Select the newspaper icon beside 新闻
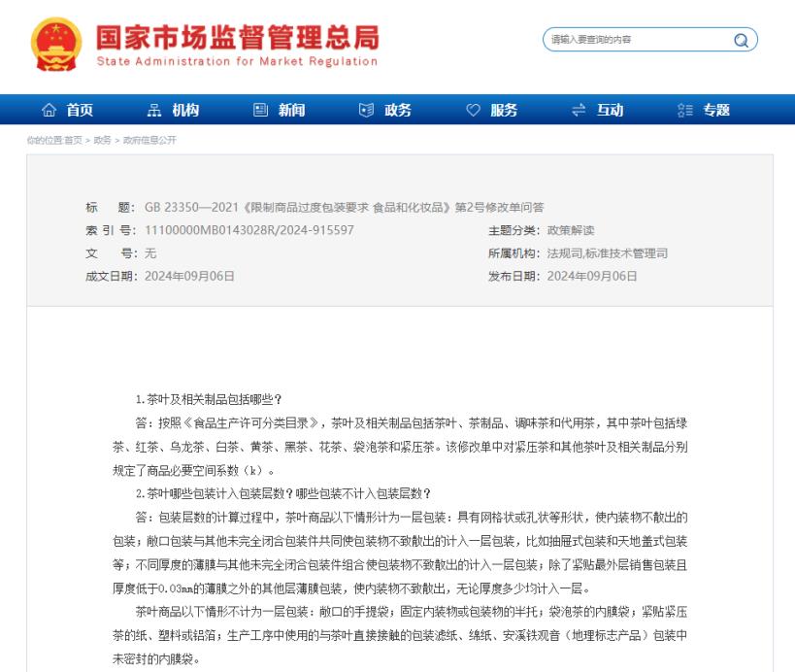Viewport: 795px width, 672px height. [260, 111]
